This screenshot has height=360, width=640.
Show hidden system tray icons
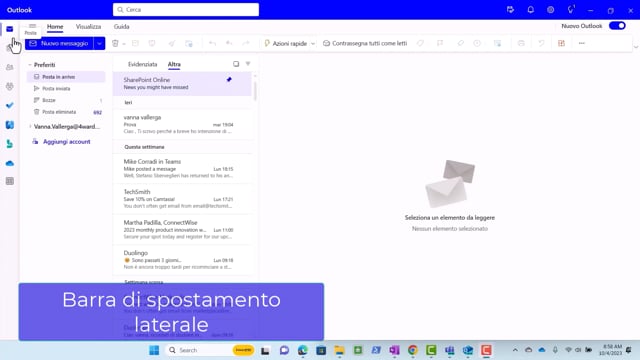point(515,350)
